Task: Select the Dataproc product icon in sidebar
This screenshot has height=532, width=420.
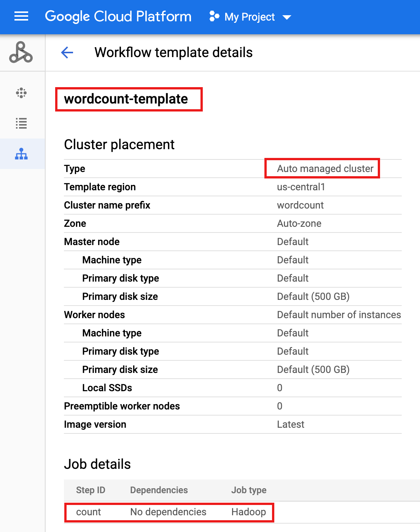Action: pos(22,53)
